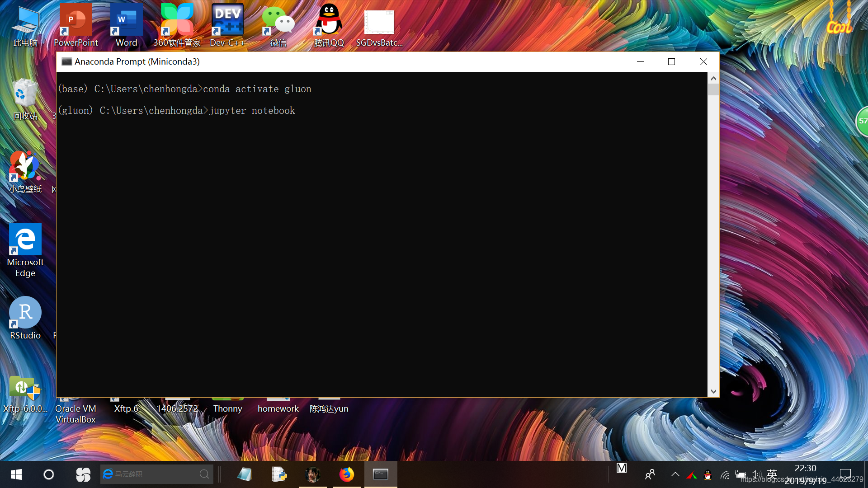Click the green 57 floating widget
Viewport: 868px width, 488px height.
tap(862, 121)
